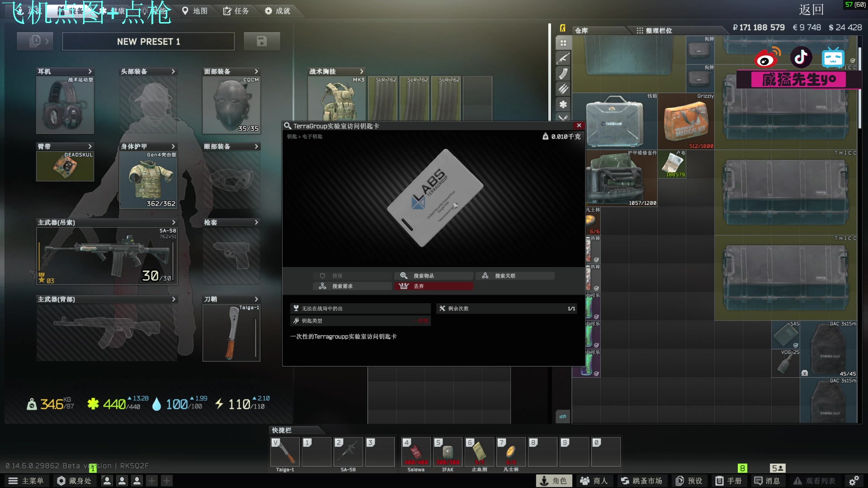Screen dimensions: 868x488
Task: Expand the 身体护甲 slot arrow
Action: click(x=173, y=146)
